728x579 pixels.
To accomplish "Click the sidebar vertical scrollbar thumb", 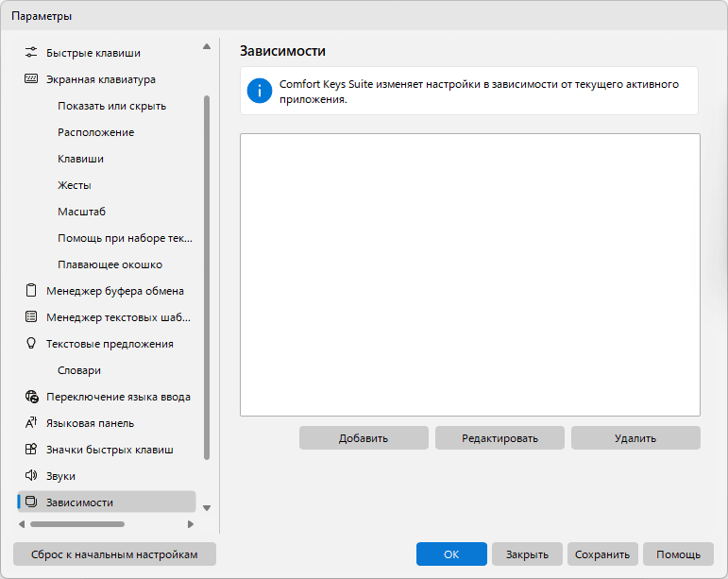I will (207, 277).
